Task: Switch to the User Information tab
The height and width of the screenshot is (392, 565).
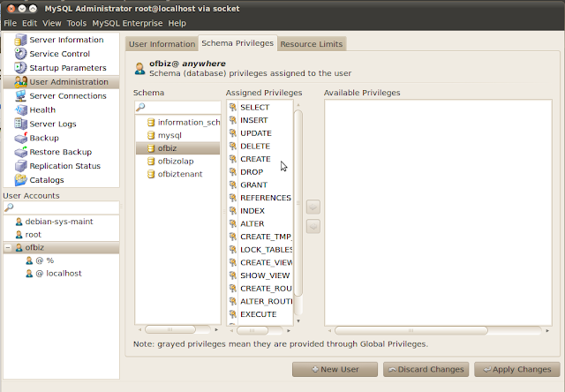Action: [x=162, y=44]
